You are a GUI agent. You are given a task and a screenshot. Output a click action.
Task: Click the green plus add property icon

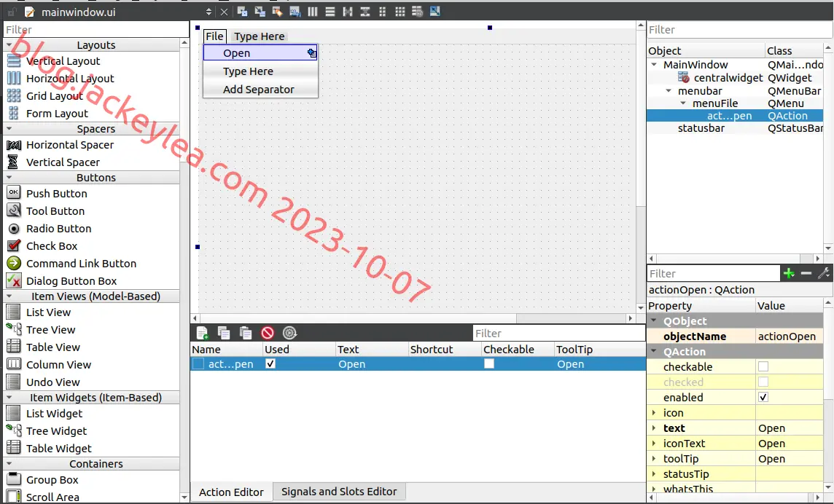point(789,273)
